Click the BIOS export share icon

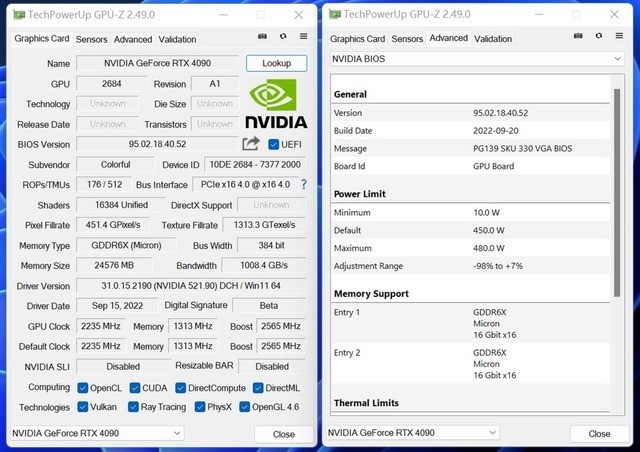pyautogui.click(x=251, y=143)
